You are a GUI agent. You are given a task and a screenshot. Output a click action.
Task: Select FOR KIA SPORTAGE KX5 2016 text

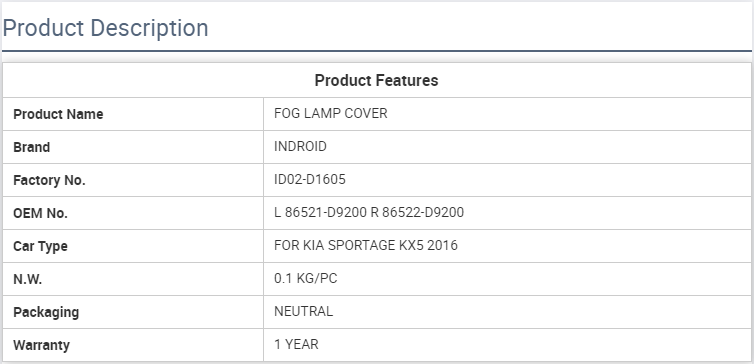click(366, 245)
